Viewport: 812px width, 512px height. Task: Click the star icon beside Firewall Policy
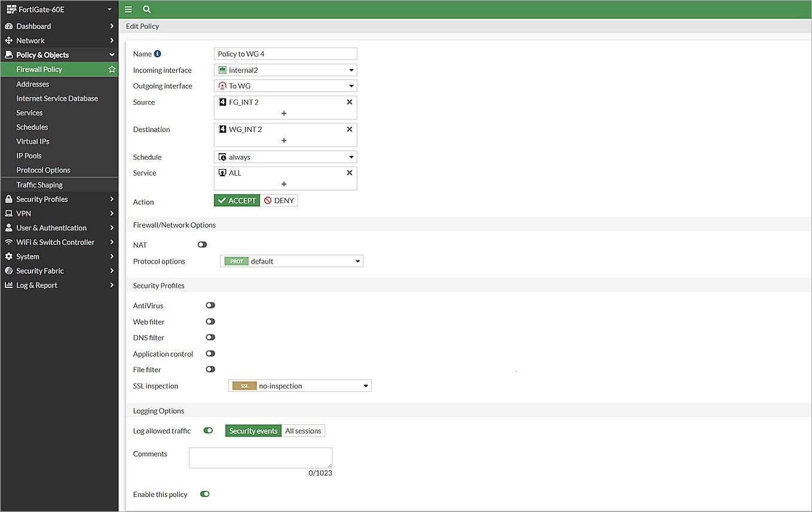click(x=111, y=69)
